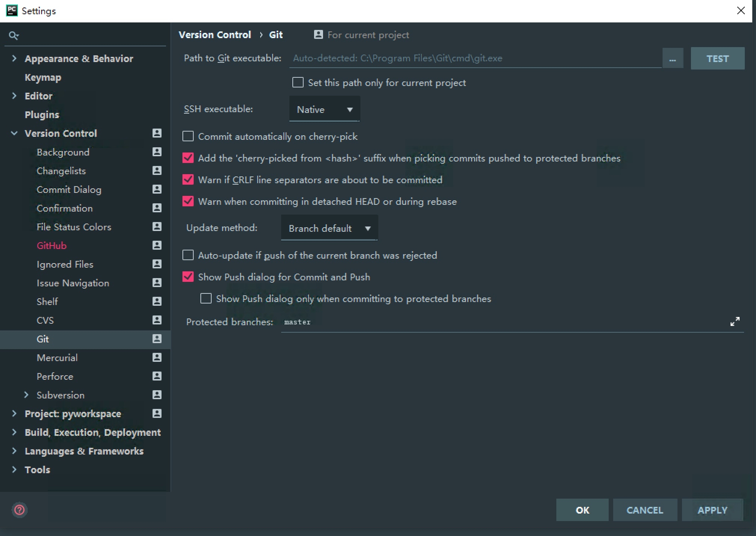Screen dimensions: 756x536
Task: Open the Keymap settings page
Action: 43,77
